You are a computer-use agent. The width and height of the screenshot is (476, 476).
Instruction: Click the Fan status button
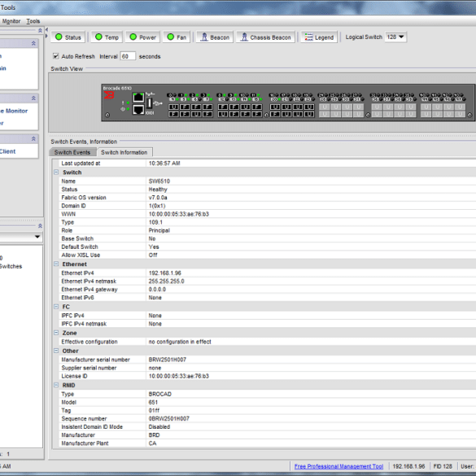point(177,37)
